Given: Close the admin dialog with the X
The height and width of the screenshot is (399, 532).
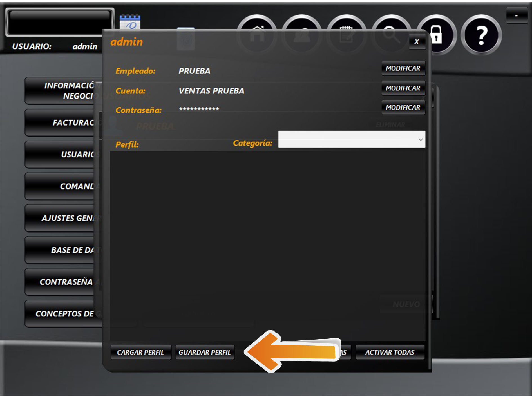Looking at the screenshot, I should point(417,42).
